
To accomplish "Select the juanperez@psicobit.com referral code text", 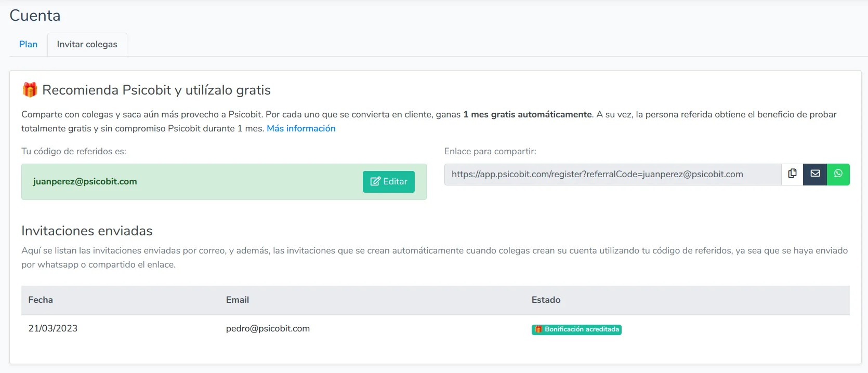I will [85, 181].
